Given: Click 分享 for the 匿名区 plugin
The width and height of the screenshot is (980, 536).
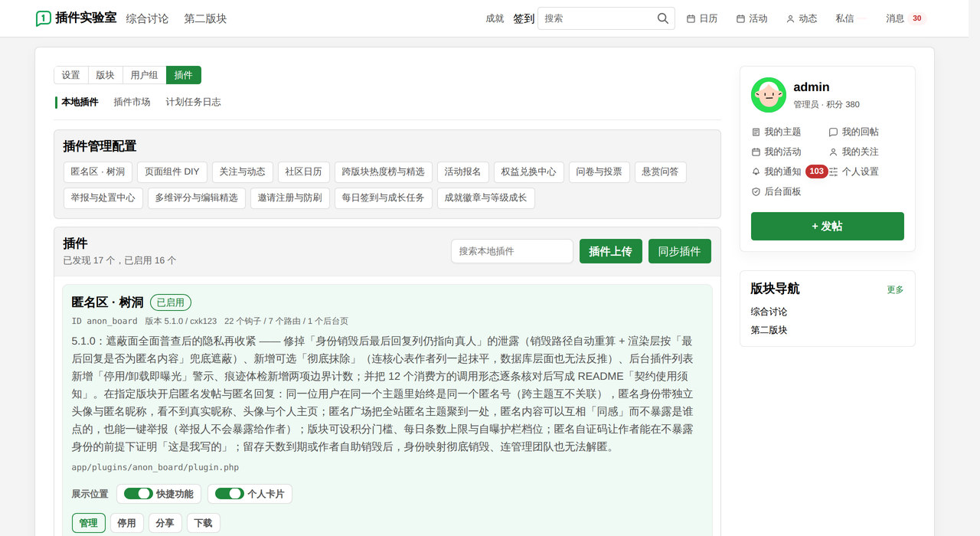Looking at the screenshot, I should click(x=165, y=523).
